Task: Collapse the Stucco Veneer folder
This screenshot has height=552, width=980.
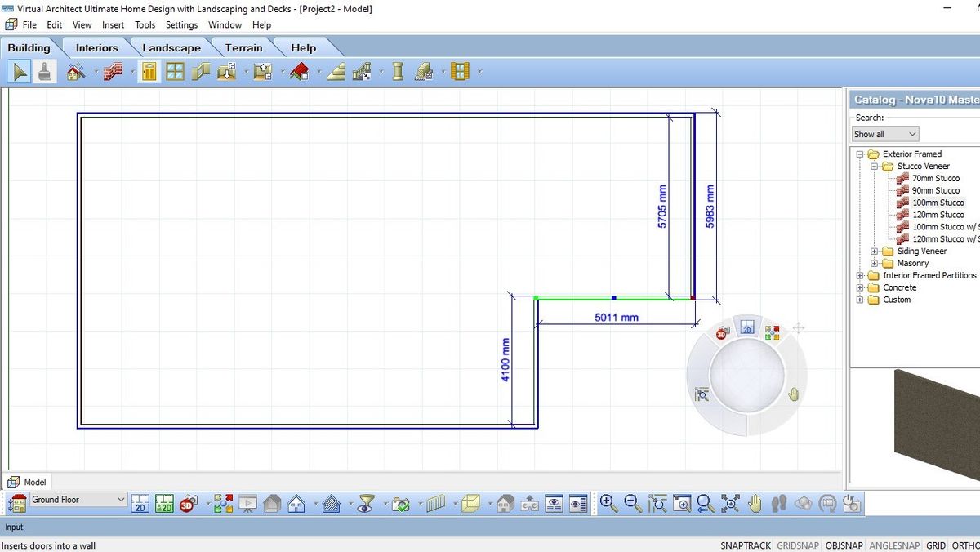Action: coord(874,167)
